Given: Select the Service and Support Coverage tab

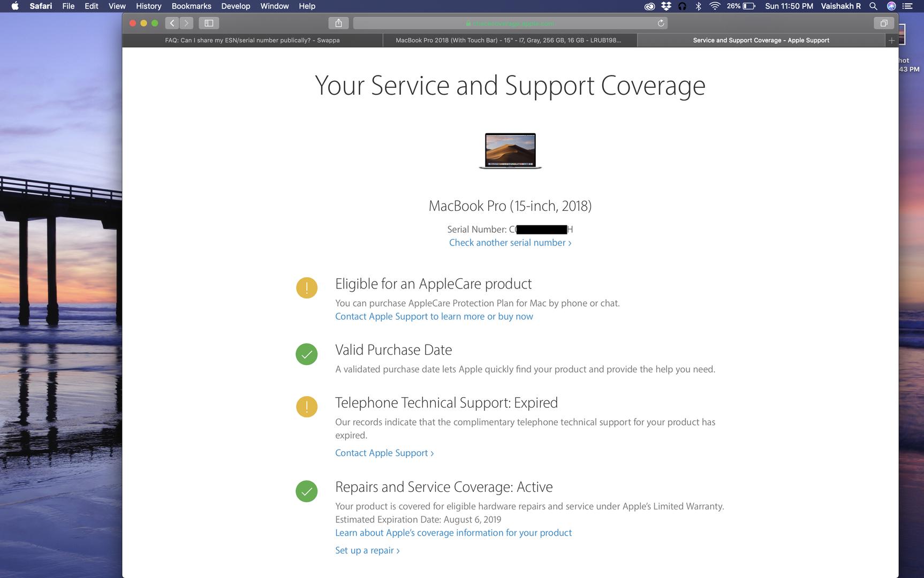Looking at the screenshot, I should pos(761,40).
